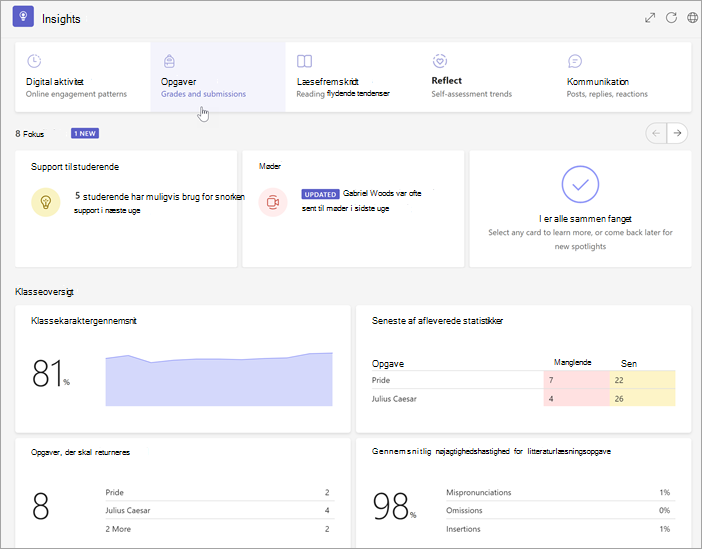Click the yellow lightbulb support icon

coord(46,202)
